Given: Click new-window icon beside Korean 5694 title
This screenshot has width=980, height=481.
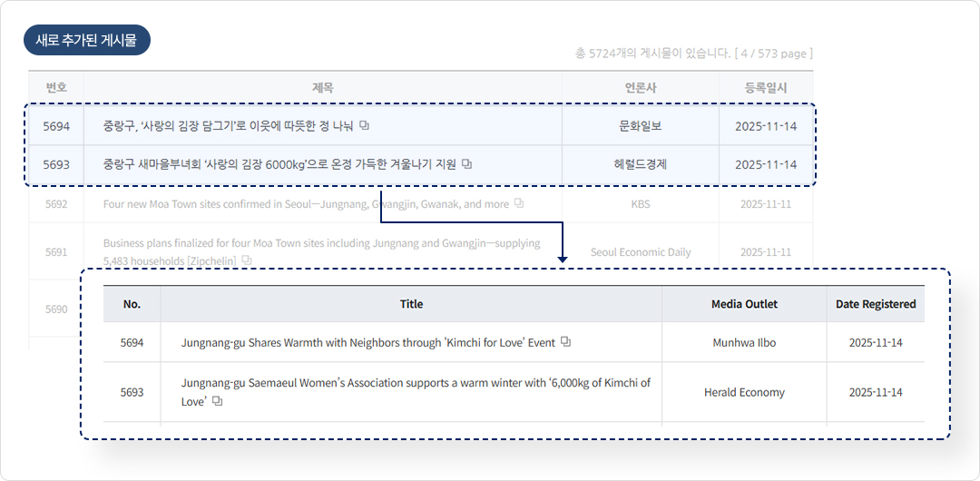Looking at the screenshot, I should [364, 125].
